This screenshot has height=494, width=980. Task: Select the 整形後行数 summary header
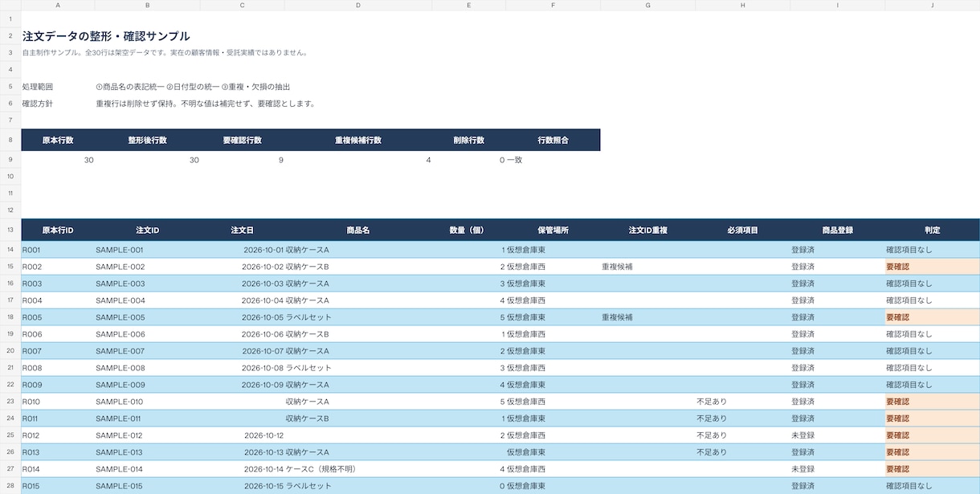point(148,140)
